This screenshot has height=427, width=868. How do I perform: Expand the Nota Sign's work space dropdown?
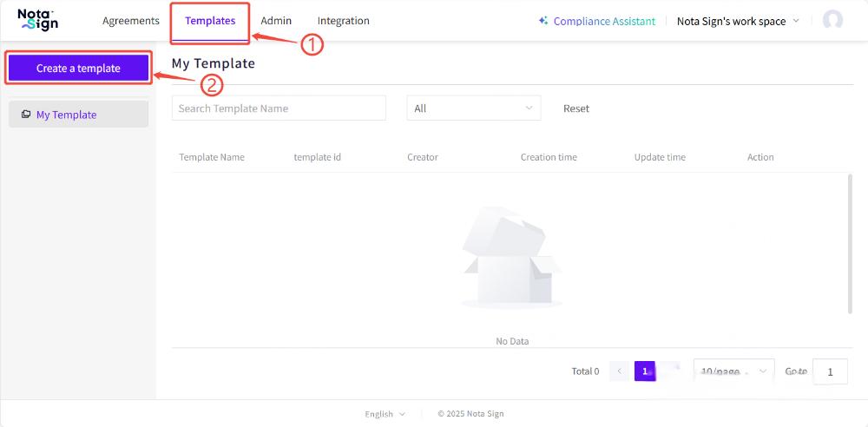(738, 21)
